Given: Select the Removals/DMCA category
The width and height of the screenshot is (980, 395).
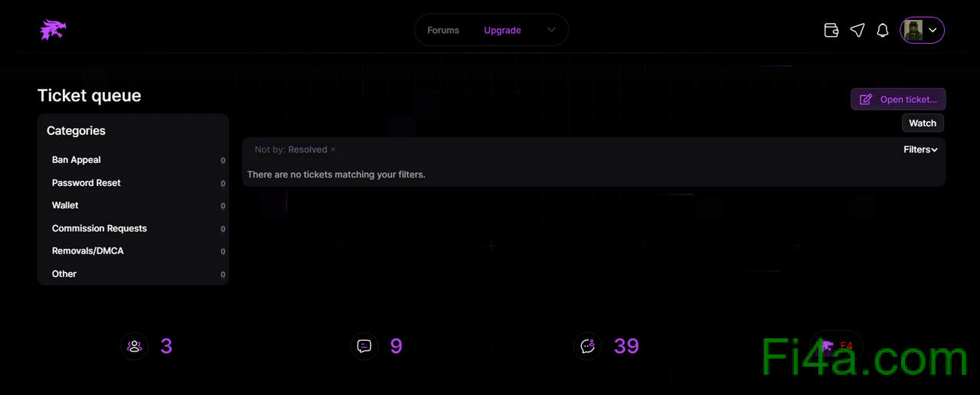Looking at the screenshot, I should [x=88, y=251].
